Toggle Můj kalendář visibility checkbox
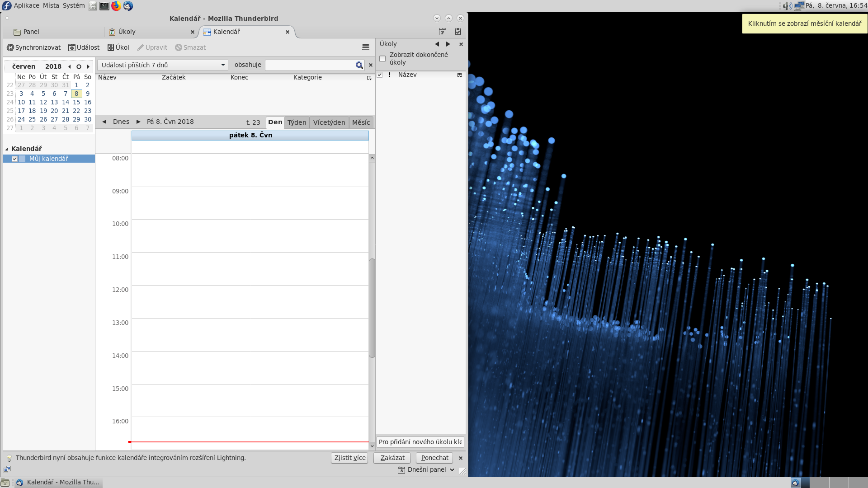Image resolution: width=868 pixels, height=488 pixels. tap(15, 159)
